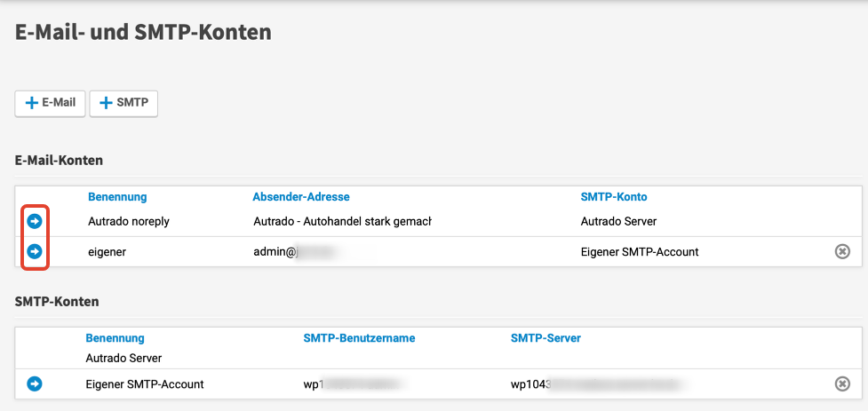Delete the eigener e-mail account

[842, 251]
